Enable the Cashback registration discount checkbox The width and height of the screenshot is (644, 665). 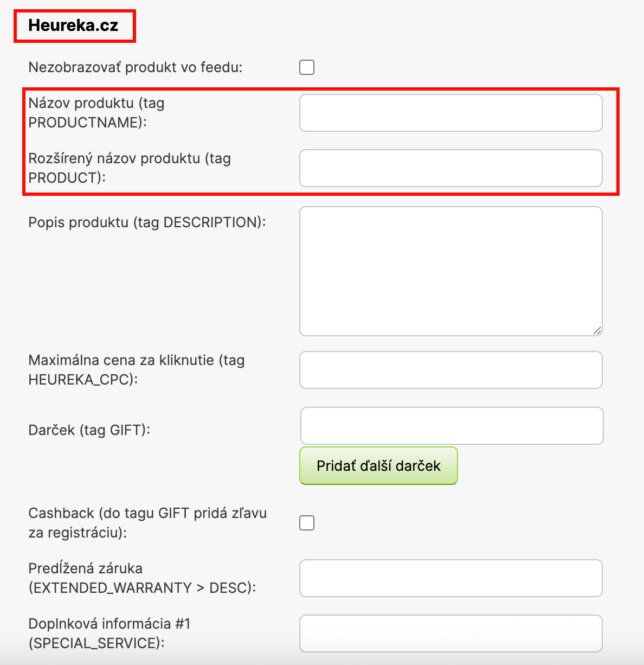pyautogui.click(x=307, y=523)
